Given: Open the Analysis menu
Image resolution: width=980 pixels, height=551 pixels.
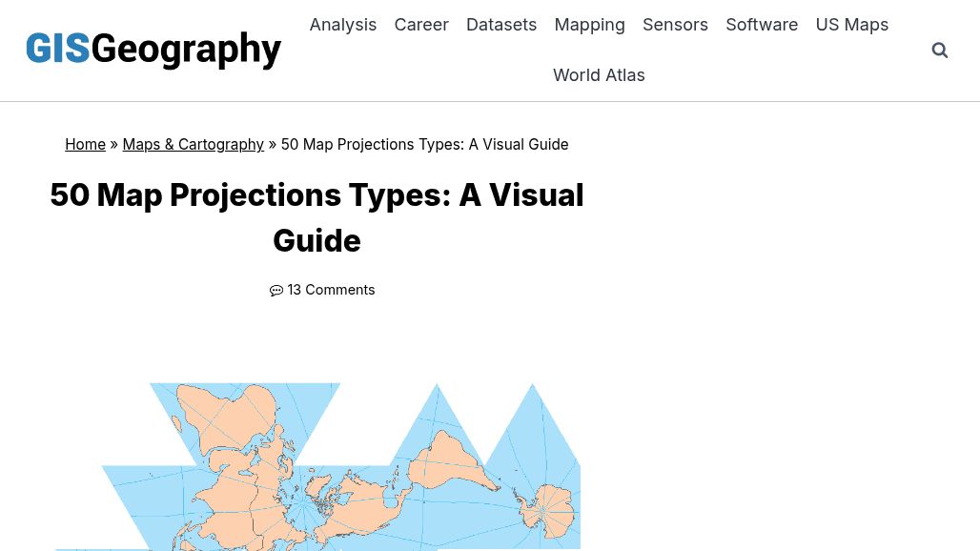Looking at the screenshot, I should point(343,25).
